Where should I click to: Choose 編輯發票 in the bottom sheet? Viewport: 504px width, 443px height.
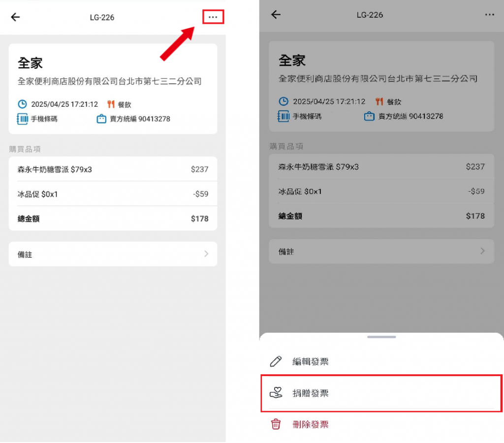coord(381,361)
